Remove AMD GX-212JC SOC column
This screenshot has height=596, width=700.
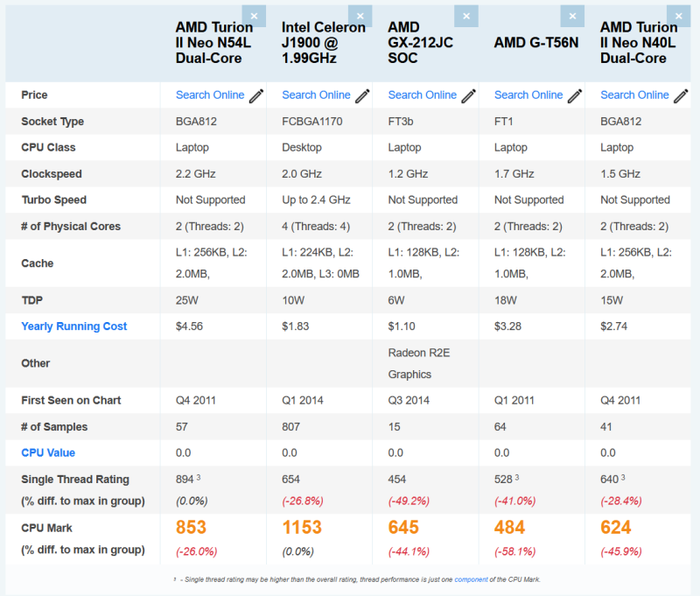[x=466, y=16]
